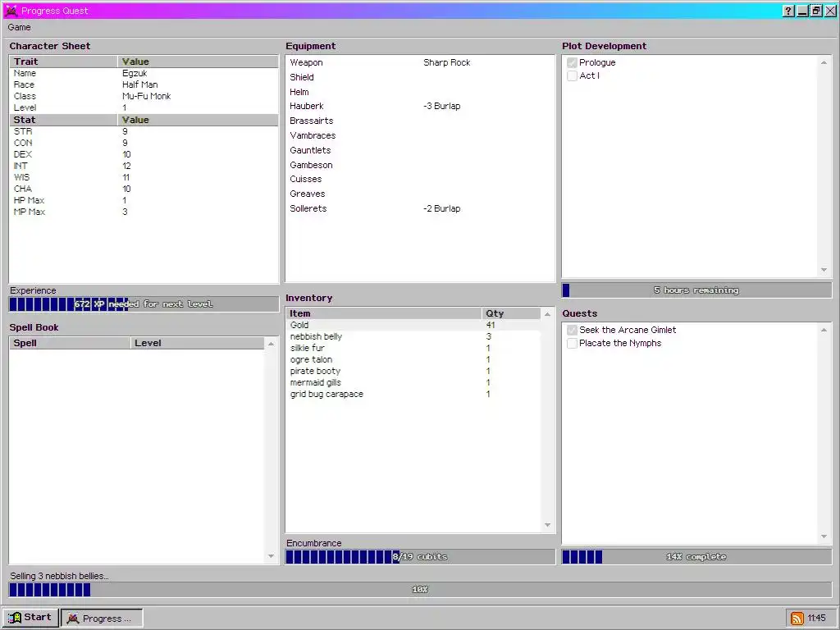The image size is (840, 630).
Task: Click the Progress Quest title bar icon
Action: tap(11, 11)
